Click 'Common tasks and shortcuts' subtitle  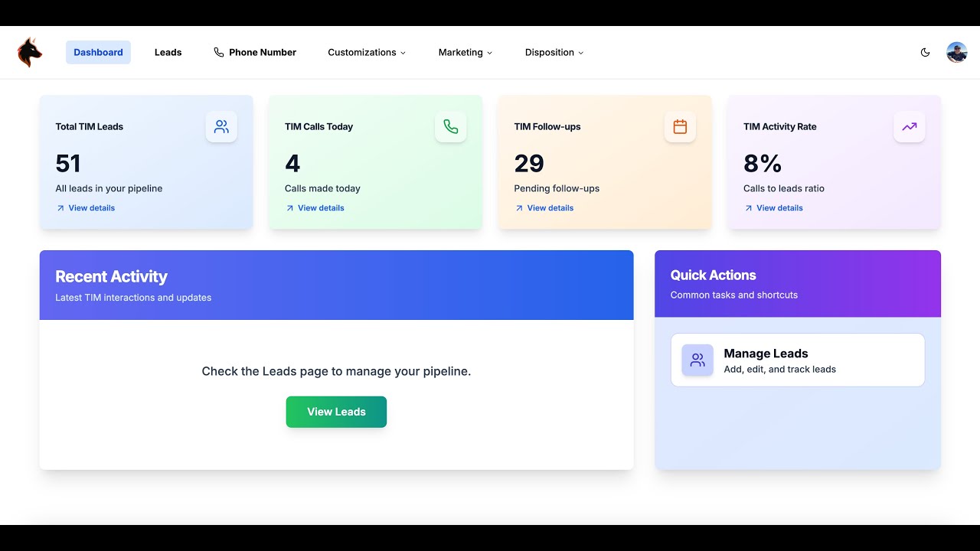pos(734,295)
